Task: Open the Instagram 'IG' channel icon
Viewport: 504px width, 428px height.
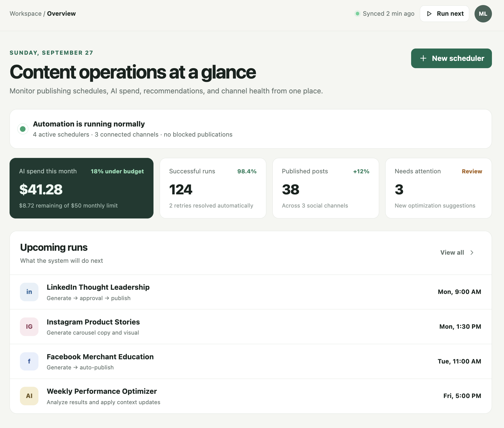Action: click(29, 327)
